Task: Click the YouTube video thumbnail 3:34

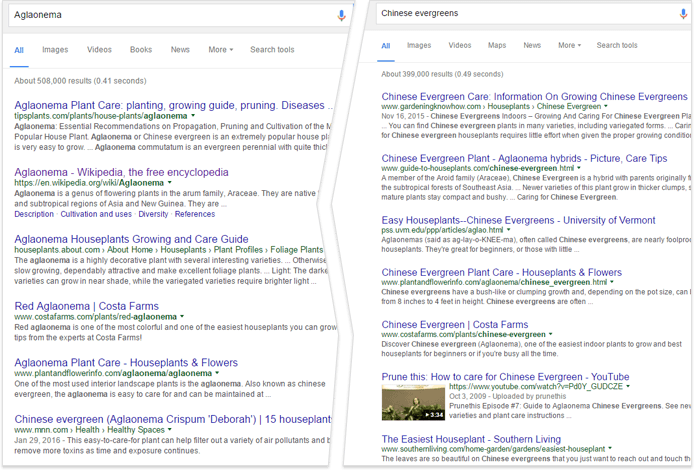Action: click(x=413, y=402)
